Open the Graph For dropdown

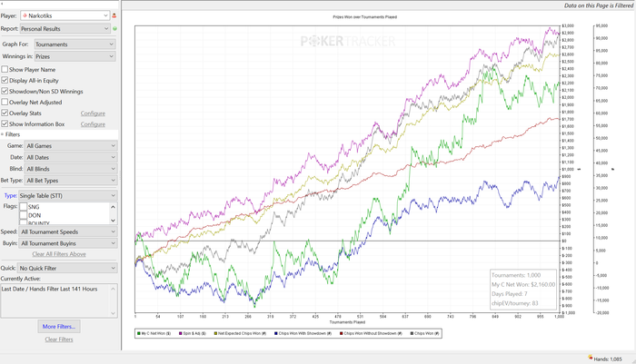coord(75,44)
